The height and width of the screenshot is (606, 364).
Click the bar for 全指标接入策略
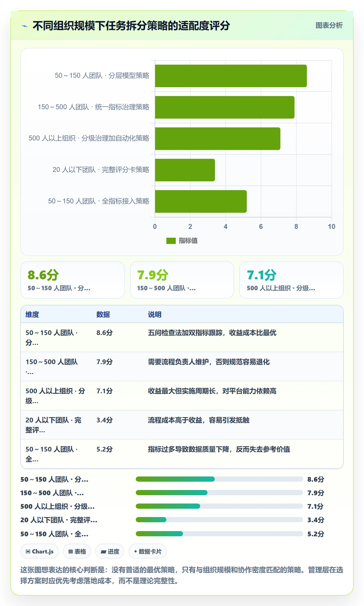(x=201, y=202)
